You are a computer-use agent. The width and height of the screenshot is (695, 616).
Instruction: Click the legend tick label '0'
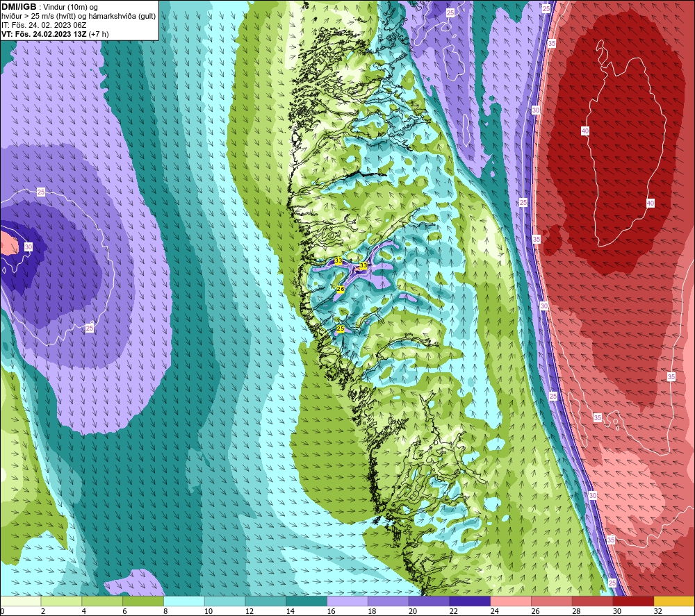tap(2, 611)
